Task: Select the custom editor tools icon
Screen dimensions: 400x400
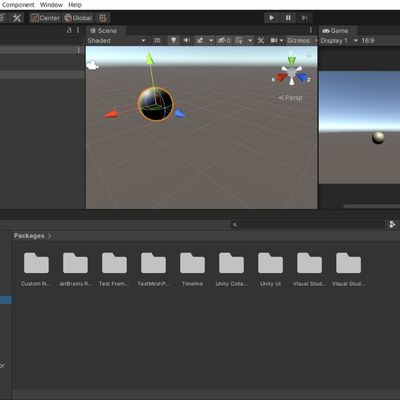Action: 17,18
